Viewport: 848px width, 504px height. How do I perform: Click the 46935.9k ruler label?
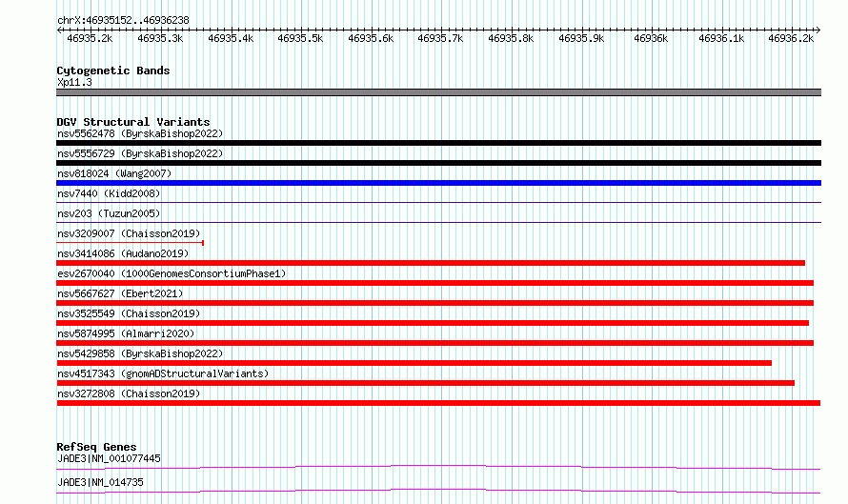581,38
